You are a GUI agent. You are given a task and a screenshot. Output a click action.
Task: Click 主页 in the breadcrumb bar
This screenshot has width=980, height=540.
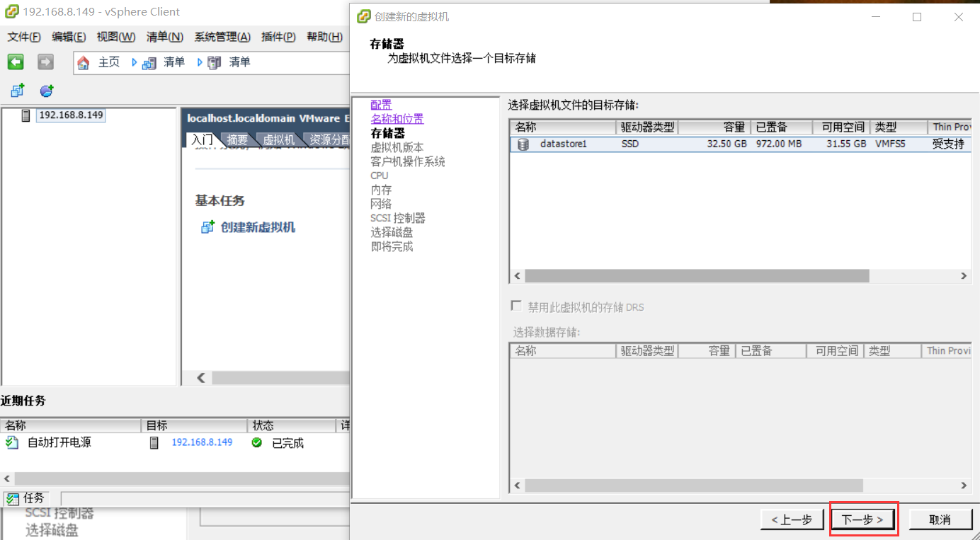coord(108,62)
